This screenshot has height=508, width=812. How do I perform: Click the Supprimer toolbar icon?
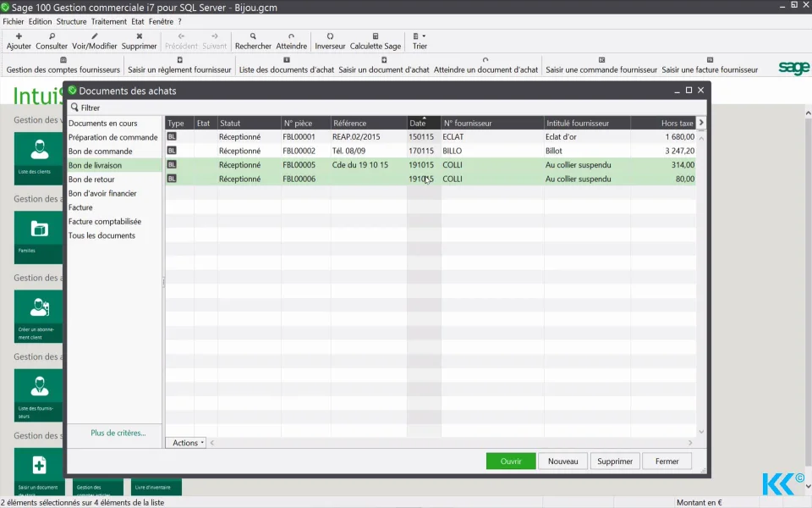point(139,36)
